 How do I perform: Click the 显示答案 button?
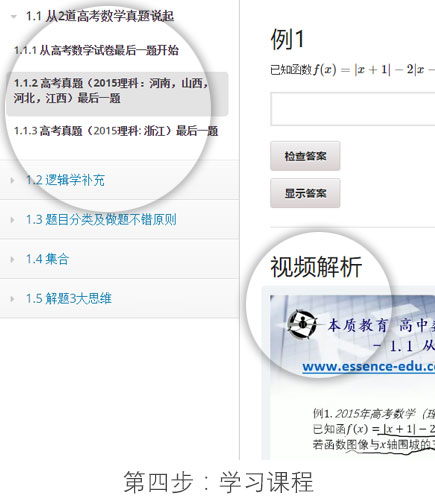pos(305,193)
